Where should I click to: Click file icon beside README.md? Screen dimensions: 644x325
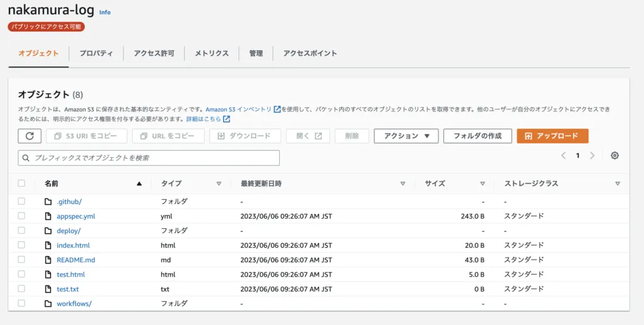click(x=48, y=260)
